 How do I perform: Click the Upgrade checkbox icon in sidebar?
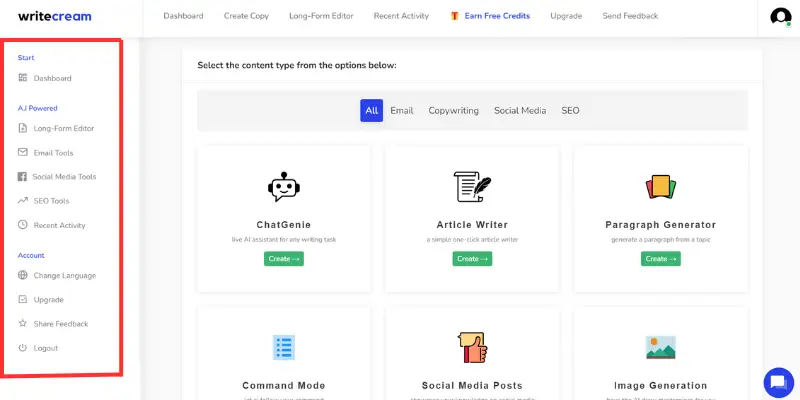(x=22, y=299)
